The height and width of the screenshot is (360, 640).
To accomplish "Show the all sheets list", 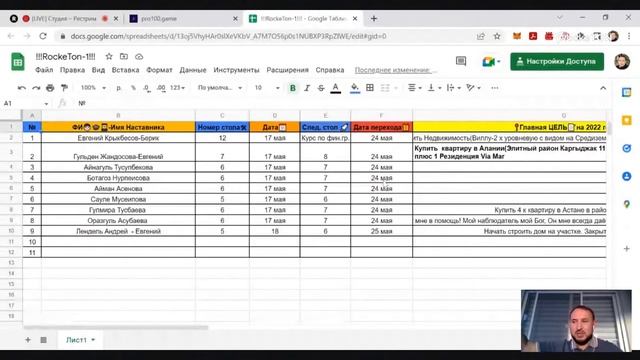I will (x=43, y=340).
